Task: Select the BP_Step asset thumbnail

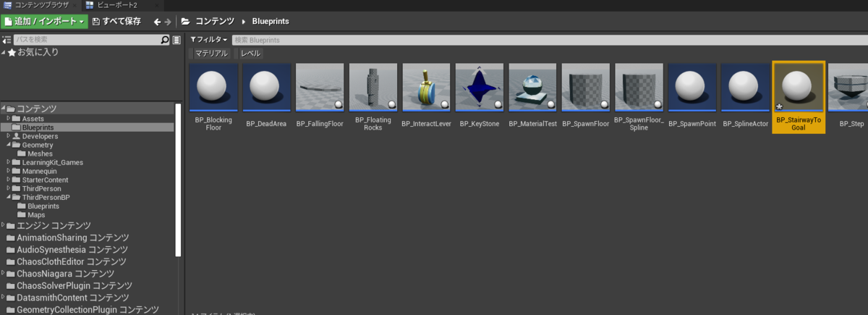Action: (848, 88)
